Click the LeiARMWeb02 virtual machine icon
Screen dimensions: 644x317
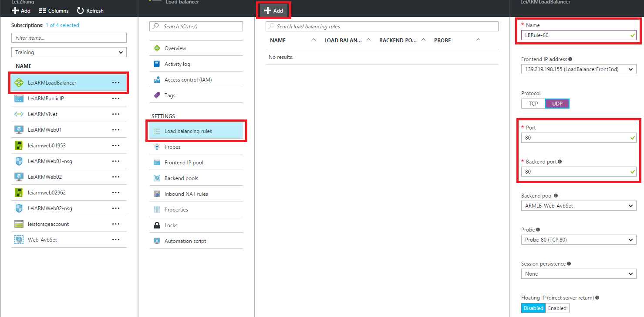pyautogui.click(x=19, y=177)
